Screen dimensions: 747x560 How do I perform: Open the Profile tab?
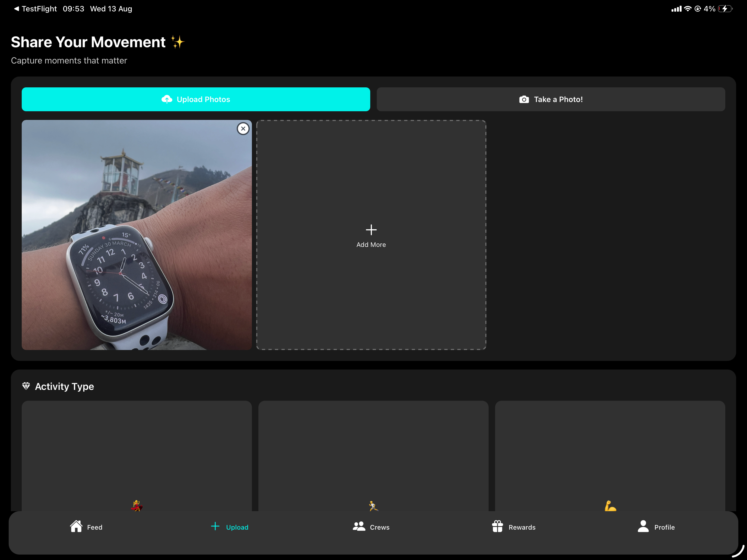656,527
